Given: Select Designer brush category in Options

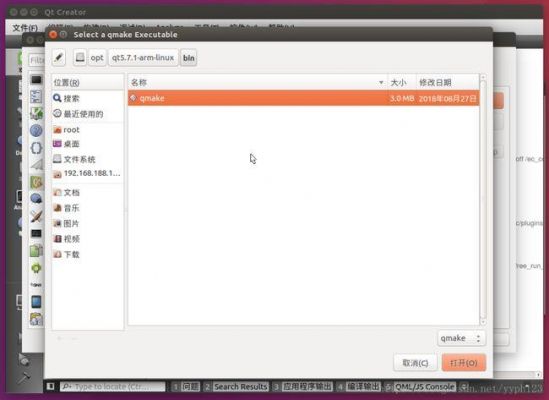Looking at the screenshot, I should (36, 216).
